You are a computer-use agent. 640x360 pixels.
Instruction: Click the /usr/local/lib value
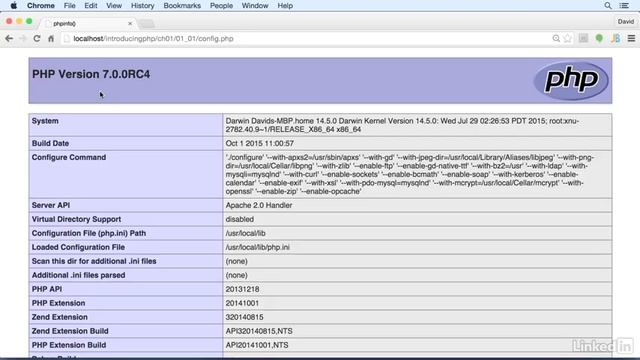245,233
